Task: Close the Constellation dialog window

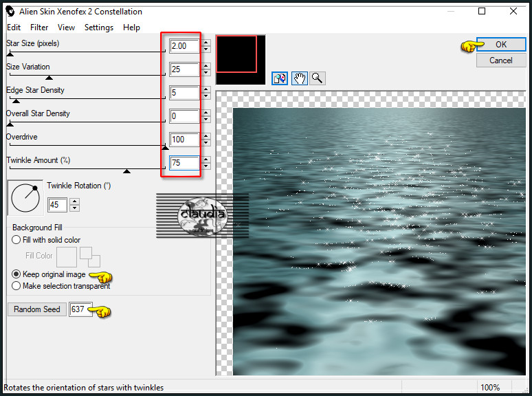Action: (x=513, y=11)
